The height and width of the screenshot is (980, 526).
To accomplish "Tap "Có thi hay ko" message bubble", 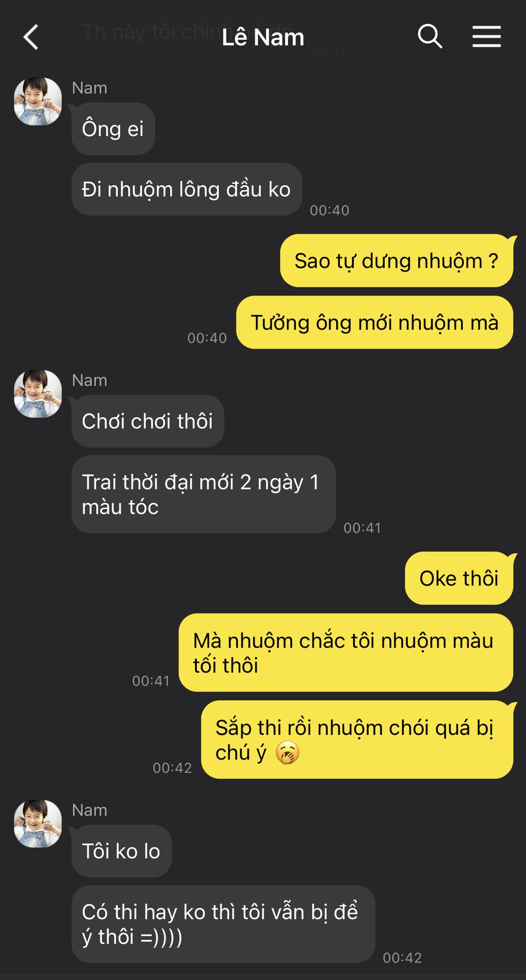I will 223,924.
